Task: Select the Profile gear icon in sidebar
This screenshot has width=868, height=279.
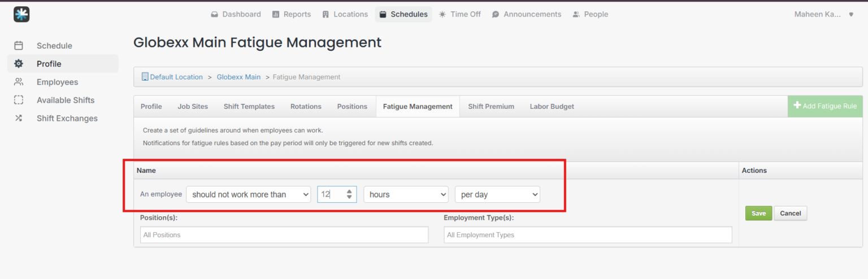Action: point(19,64)
